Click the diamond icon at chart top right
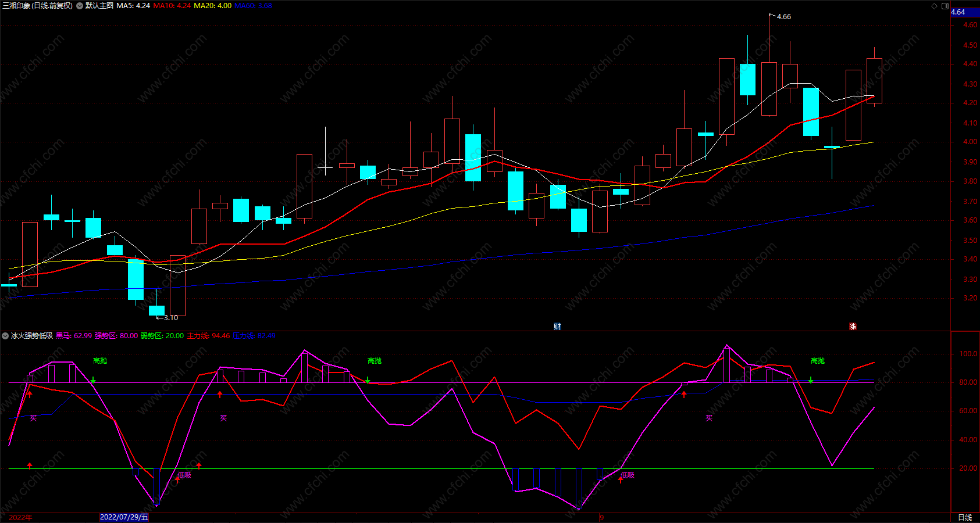 click(x=934, y=6)
